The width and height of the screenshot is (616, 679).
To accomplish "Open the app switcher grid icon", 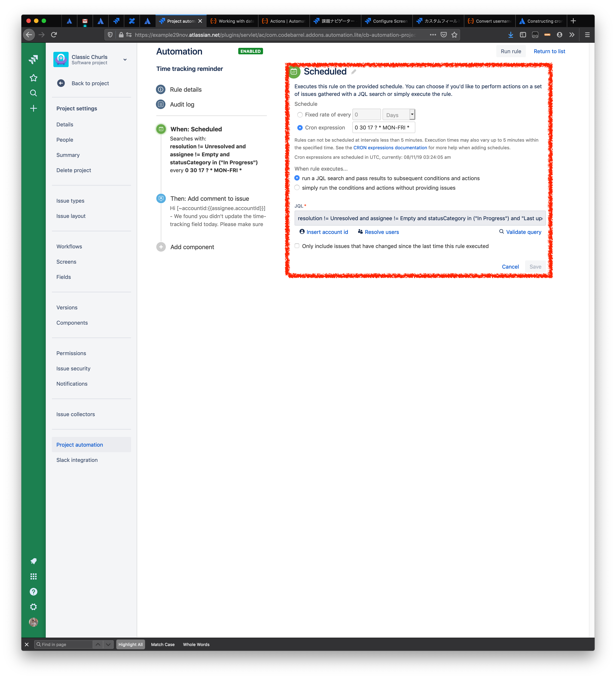I will point(33,576).
